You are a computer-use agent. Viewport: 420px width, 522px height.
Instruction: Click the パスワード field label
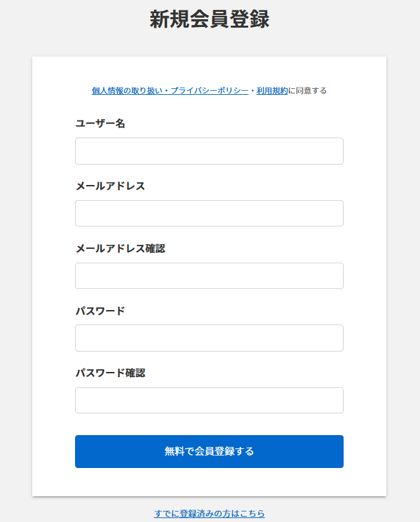(100, 311)
